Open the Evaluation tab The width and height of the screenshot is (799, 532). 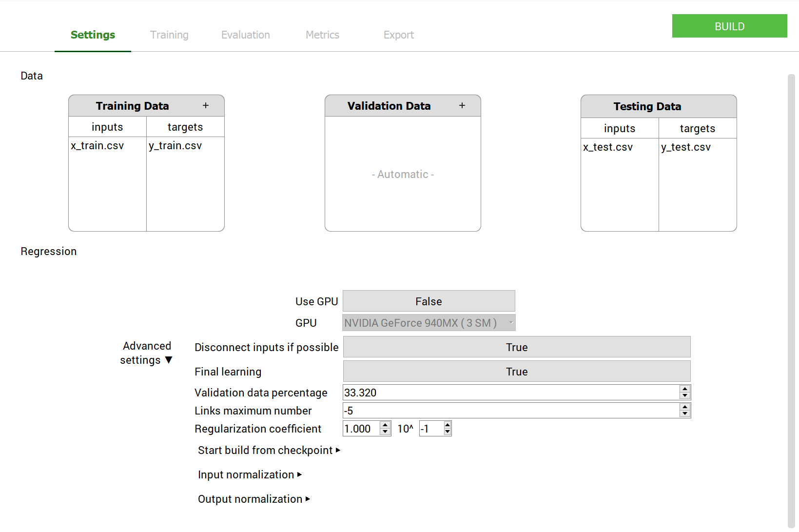coord(246,35)
